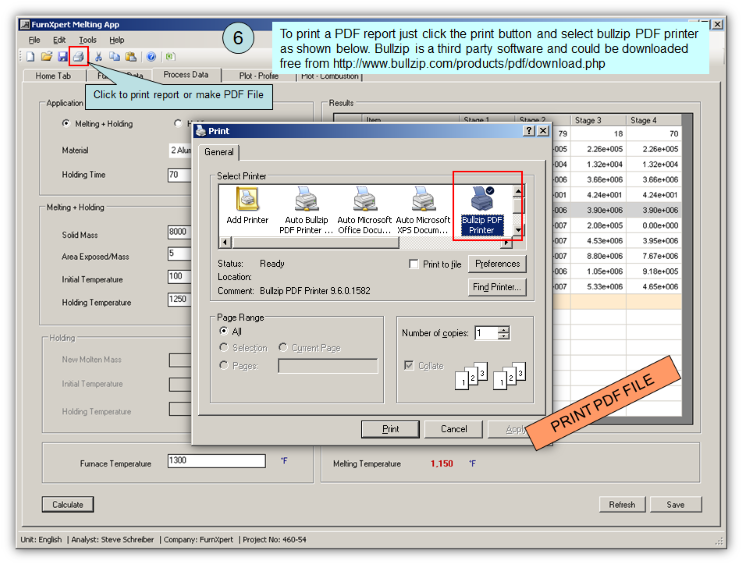Click the Holding Time input field

click(180, 175)
